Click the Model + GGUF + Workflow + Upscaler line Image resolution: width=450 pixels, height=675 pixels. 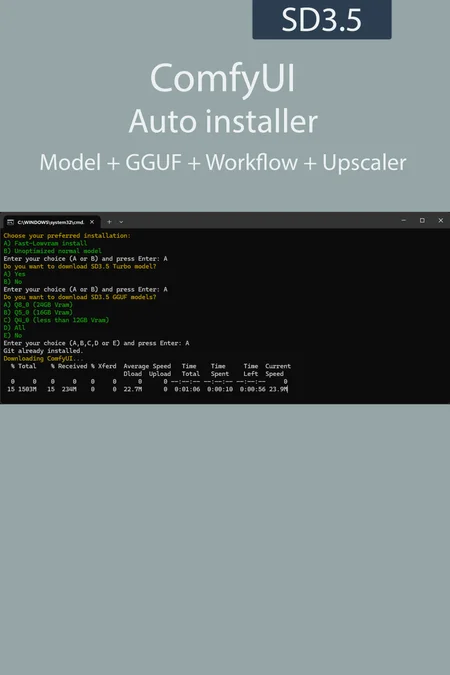click(x=223, y=163)
